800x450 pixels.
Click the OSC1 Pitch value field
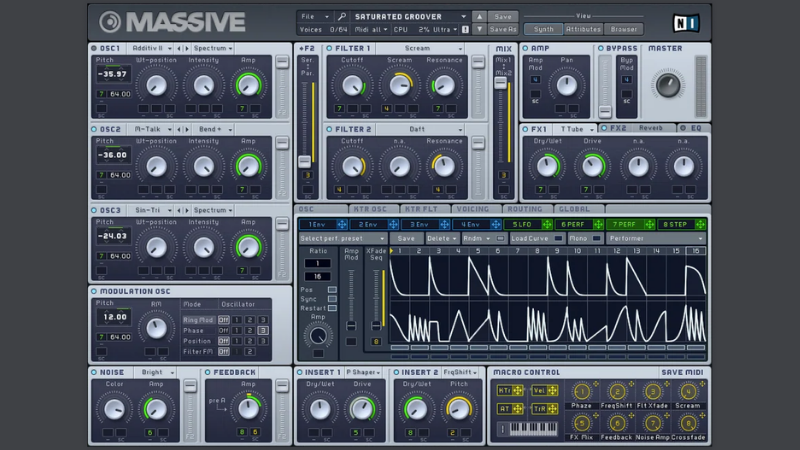pyautogui.click(x=114, y=74)
